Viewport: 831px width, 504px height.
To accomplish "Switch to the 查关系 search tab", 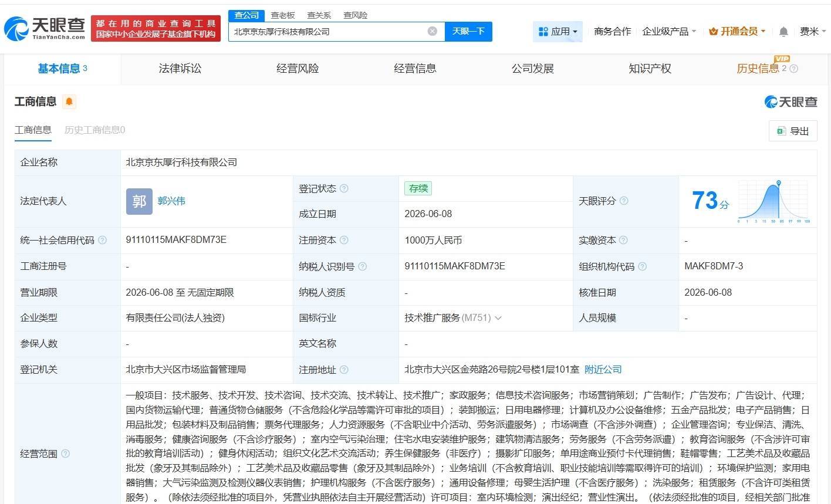I will [x=319, y=15].
